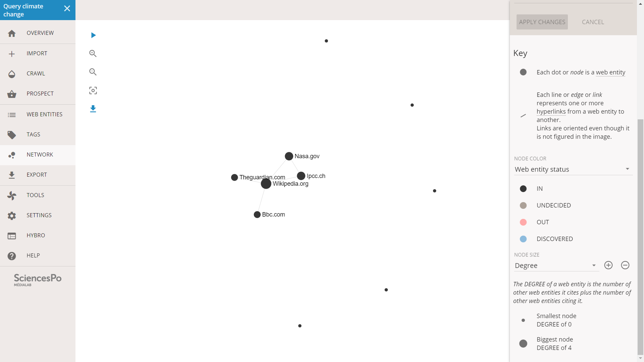The height and width of the screenshot is (362, 644).
Task: Click the Wikipedia.org node
Action: click(265, 184)
